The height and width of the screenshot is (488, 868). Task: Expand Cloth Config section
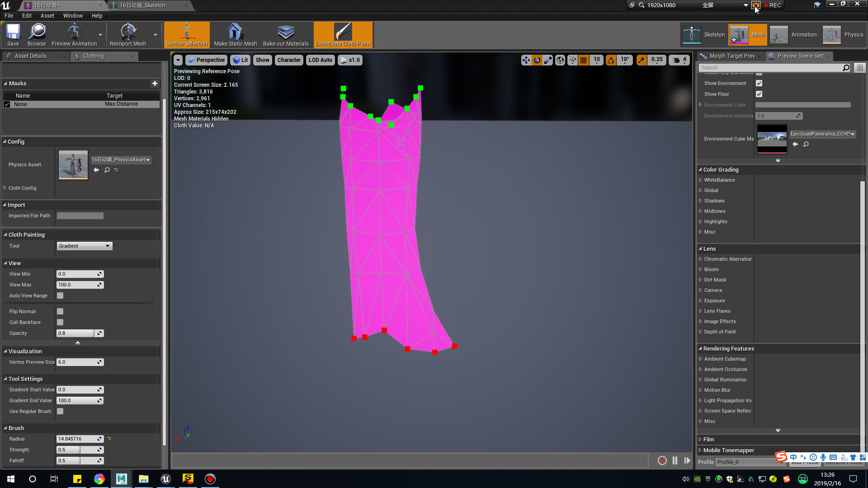[5, 188]
